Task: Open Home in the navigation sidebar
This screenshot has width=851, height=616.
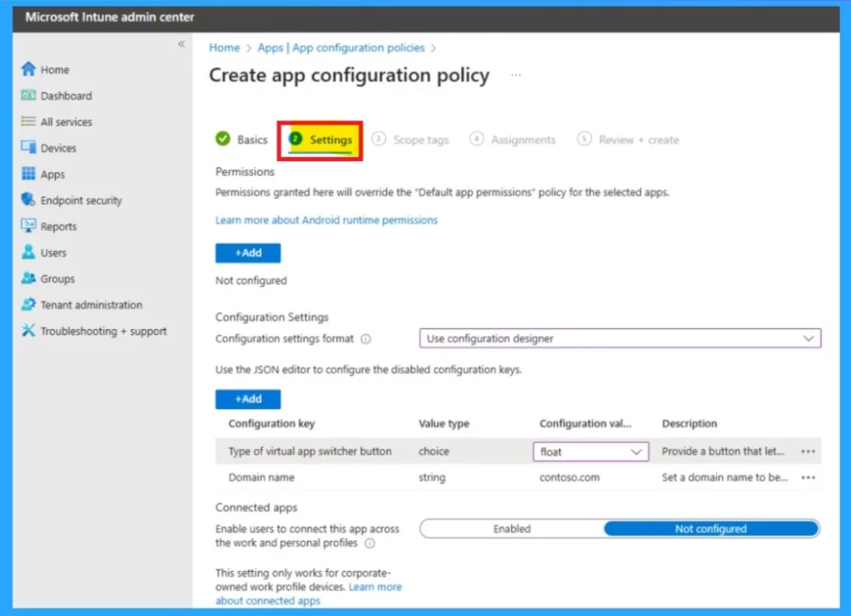Action: [x=55, y=70]
